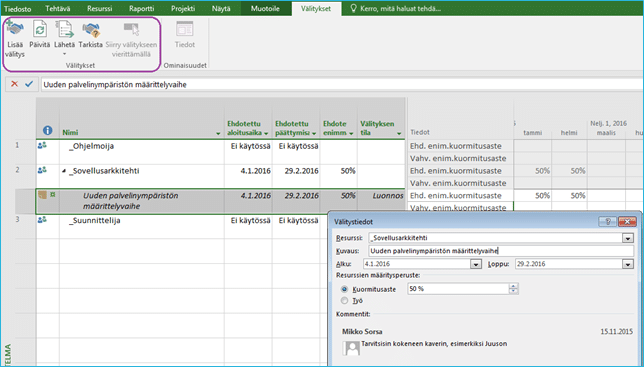
Task: Click row number 3 header
Action: point(17,220)
